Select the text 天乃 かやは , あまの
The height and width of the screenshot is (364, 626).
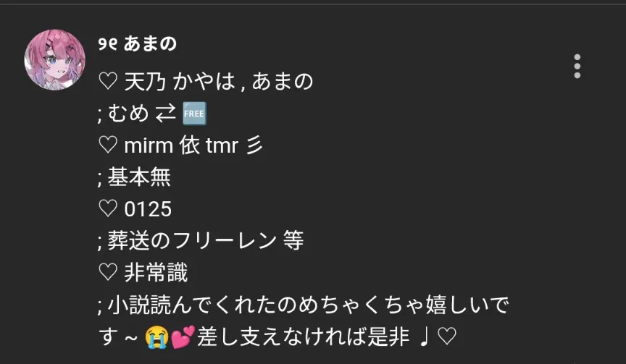point(219,82)
